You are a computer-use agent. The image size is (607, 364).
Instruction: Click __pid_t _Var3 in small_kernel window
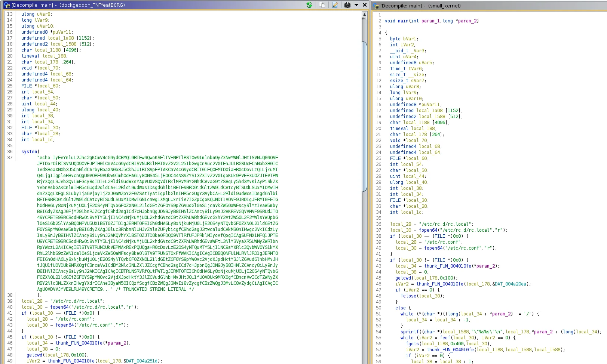coord(408,51)
